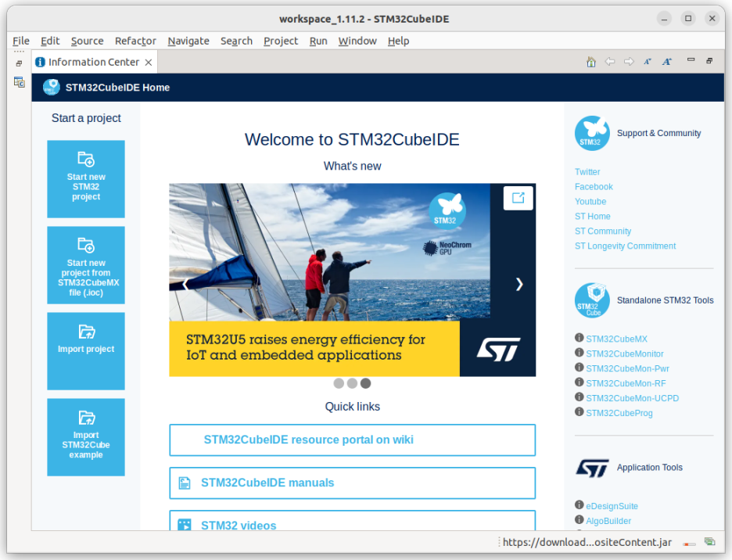Maximize the Information Center view panel
732x560 pixels.
[x=709, y=61]
